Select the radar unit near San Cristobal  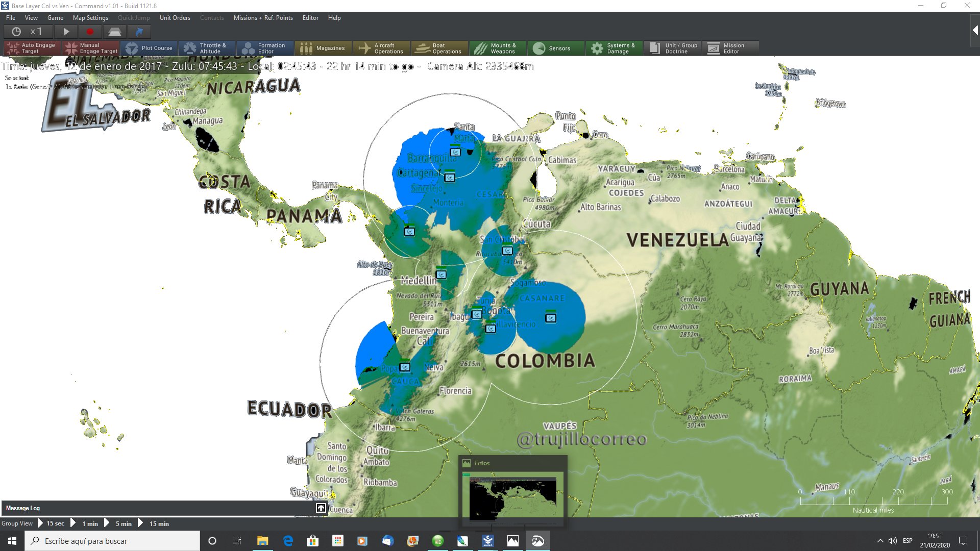(507, 250)
